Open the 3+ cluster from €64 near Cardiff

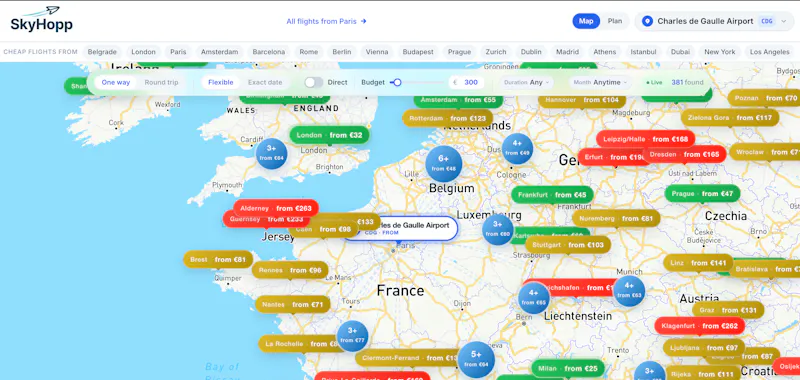[x=271, y=153]
